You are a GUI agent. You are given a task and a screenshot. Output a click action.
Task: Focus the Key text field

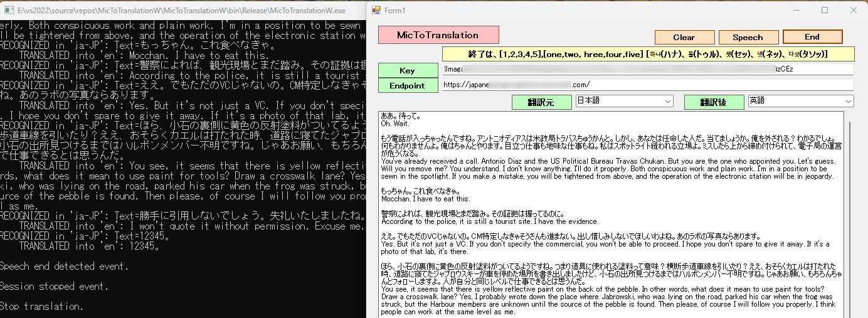coord(646,69)
